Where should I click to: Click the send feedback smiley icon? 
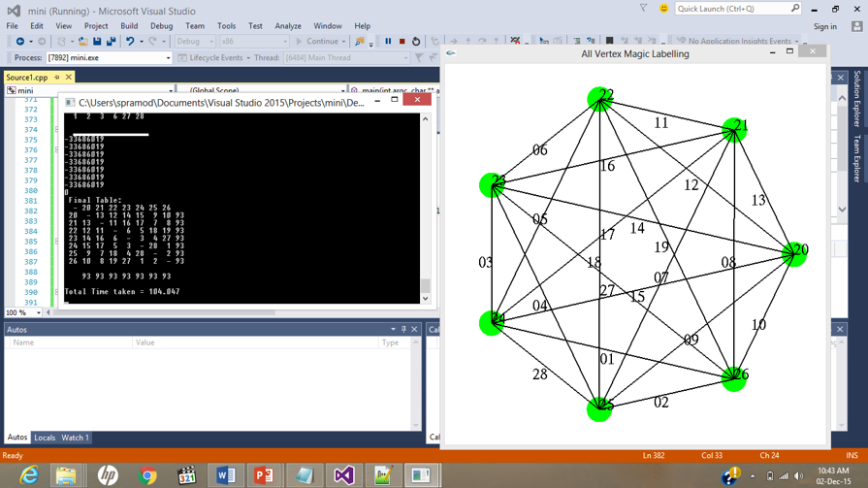pyautogui.click(x=663, y=9)
